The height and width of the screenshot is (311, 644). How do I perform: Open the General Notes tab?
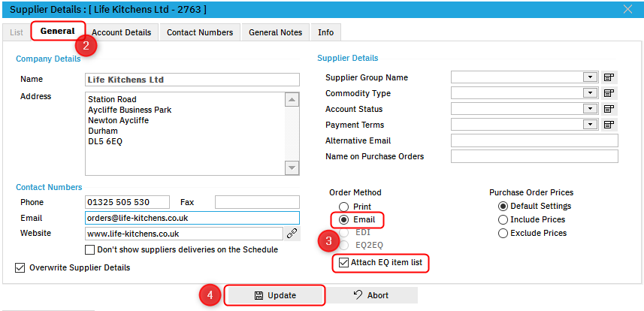[276, 32]
